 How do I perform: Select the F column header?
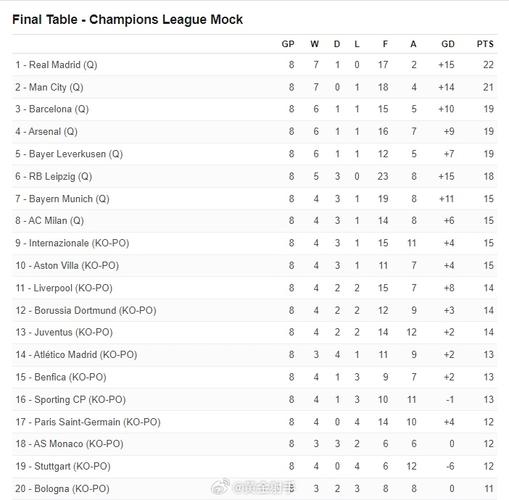385,44
